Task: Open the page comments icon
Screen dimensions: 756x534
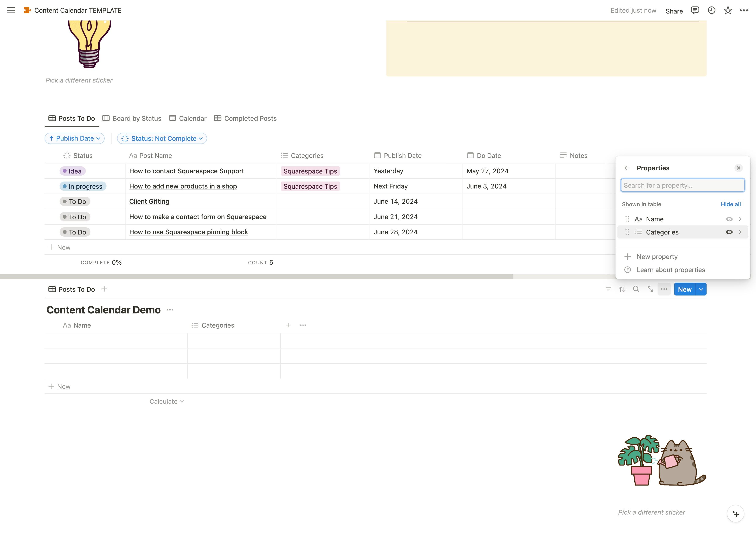Action: 695,10
